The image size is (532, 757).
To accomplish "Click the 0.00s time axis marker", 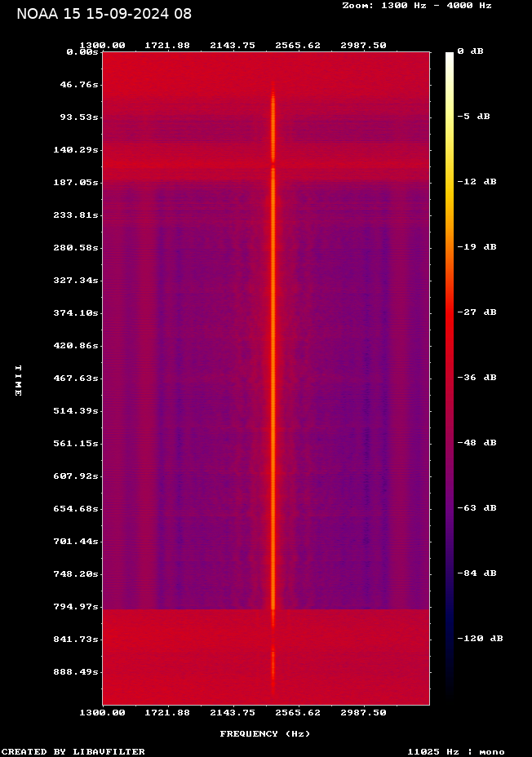I will click(x=82, y=51).
